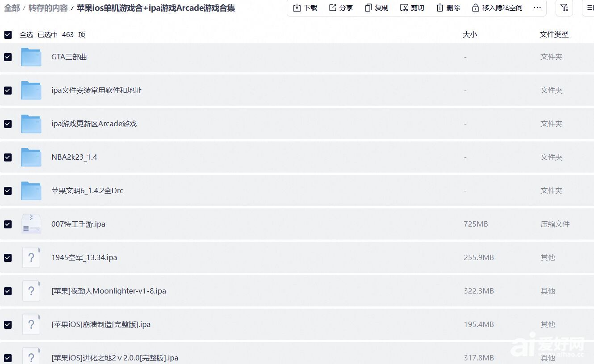Navigate to 转存的内容 breadcrumb link

48,8
